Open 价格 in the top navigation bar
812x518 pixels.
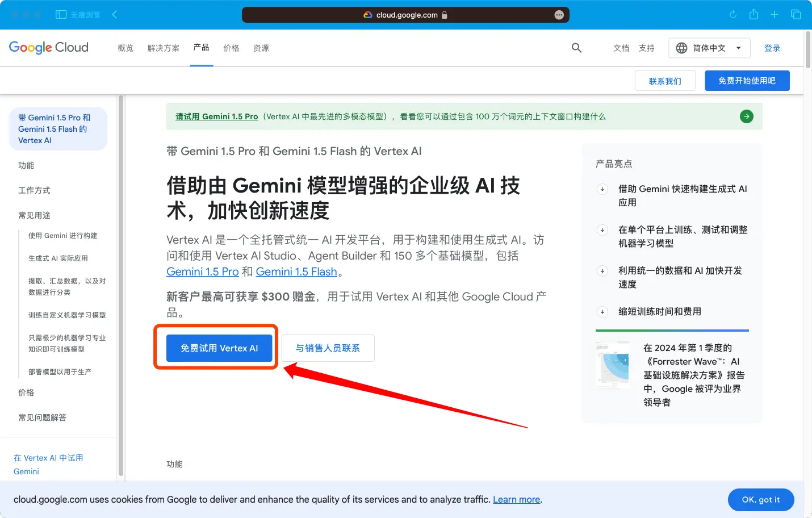click(231, 48)
